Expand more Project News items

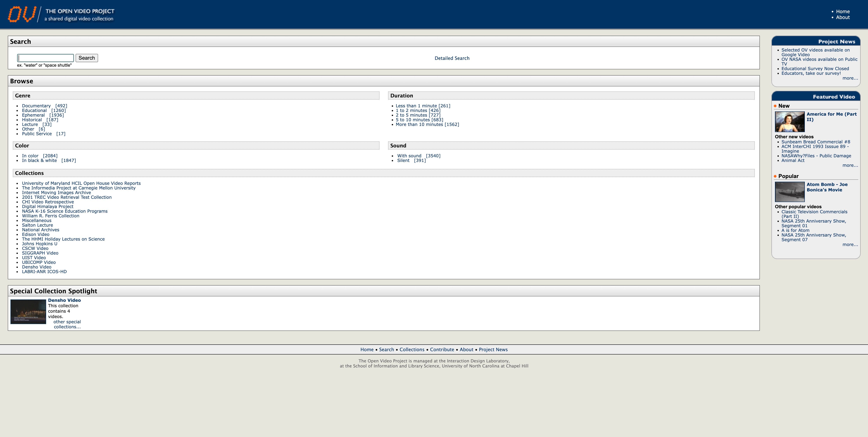[850, 78]
